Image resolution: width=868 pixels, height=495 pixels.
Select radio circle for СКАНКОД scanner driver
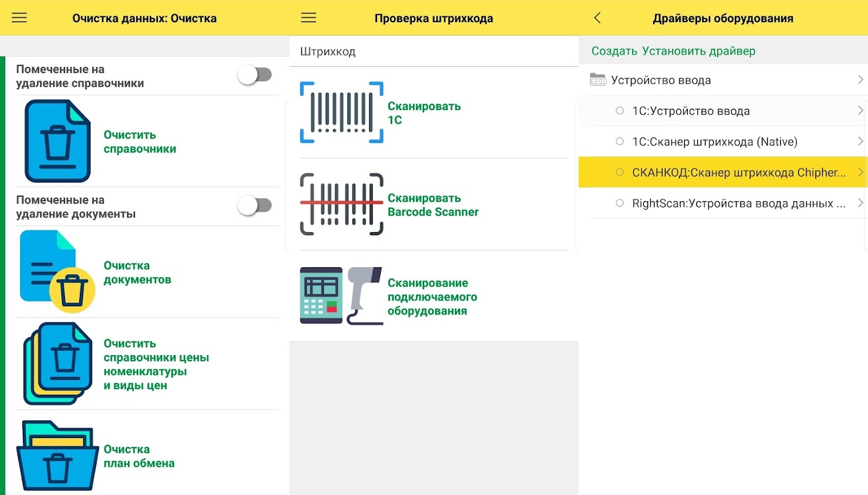[620, 173]
